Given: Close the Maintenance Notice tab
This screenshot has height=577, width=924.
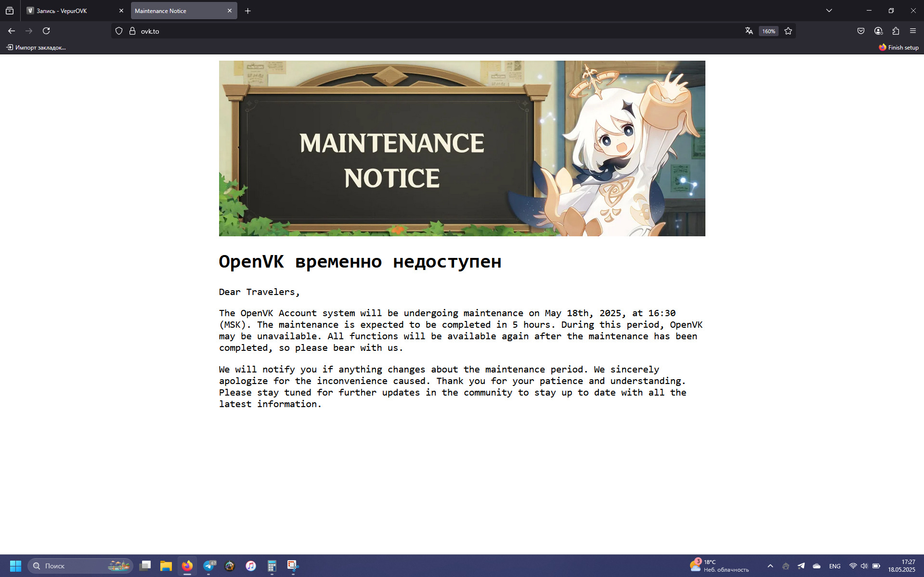Looking at the screenshot, I should tap(230, 11).
